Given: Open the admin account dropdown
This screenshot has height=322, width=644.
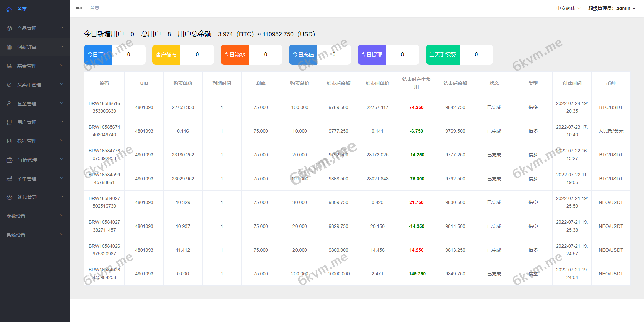Looking at the screenshot, I should (x=611, y=8).
